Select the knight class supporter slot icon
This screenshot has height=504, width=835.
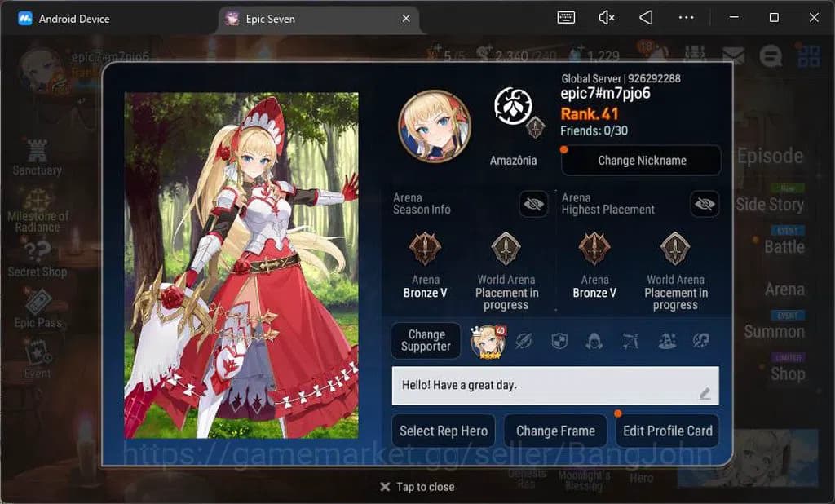(x=559, y=341)
